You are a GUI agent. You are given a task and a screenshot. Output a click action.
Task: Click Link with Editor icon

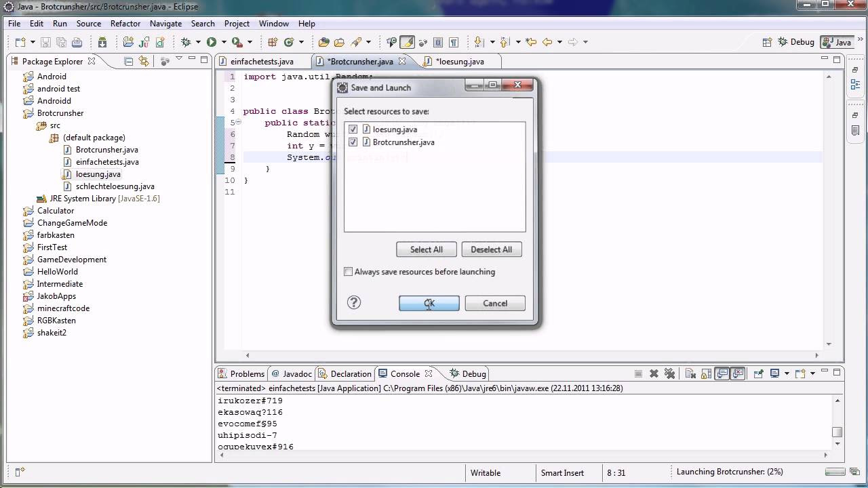[x=144, y=61]
